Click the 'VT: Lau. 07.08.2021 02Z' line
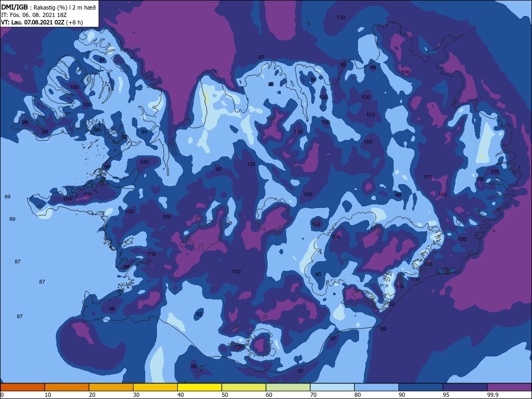Image resolution: width=532 pixels, height=399 pixels. 32,23
